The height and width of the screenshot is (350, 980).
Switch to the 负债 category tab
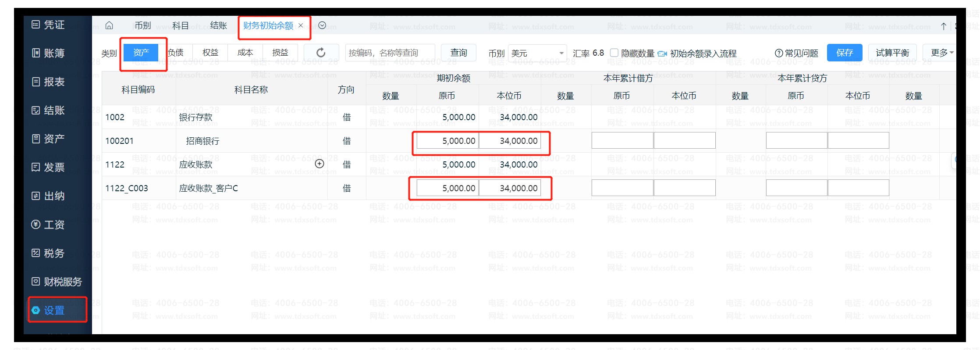[176, 53]
